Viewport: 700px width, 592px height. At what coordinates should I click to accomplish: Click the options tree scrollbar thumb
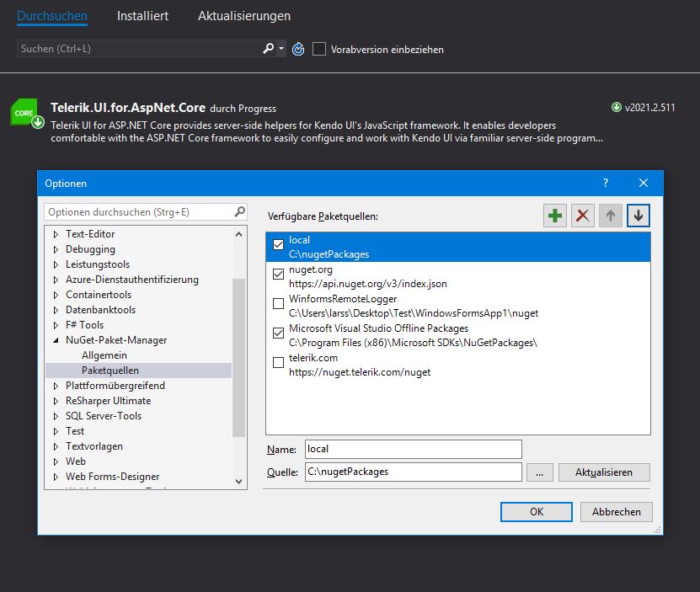pyautogui.click(x=239, y=357)
